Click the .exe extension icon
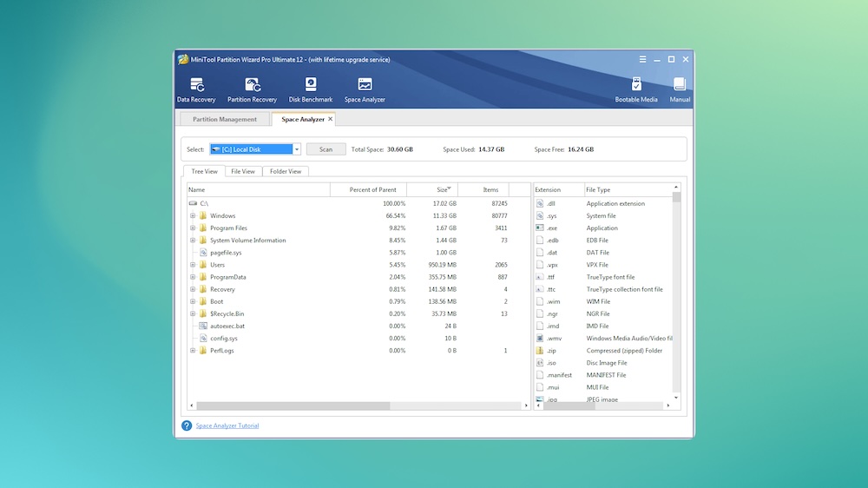 [540, 228]
